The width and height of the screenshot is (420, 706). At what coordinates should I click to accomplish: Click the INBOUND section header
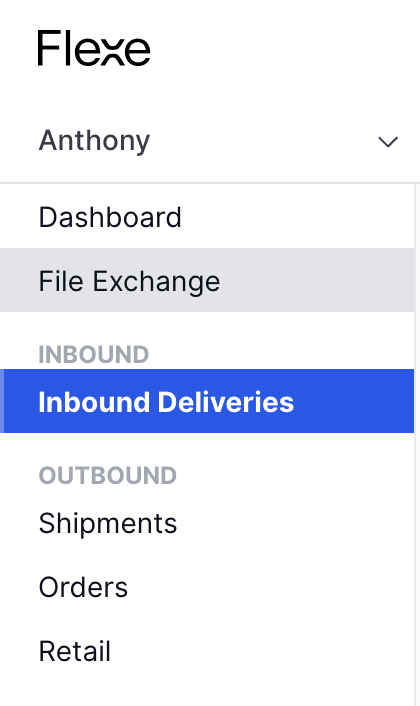pyautogui.click(x=94, y=354)
